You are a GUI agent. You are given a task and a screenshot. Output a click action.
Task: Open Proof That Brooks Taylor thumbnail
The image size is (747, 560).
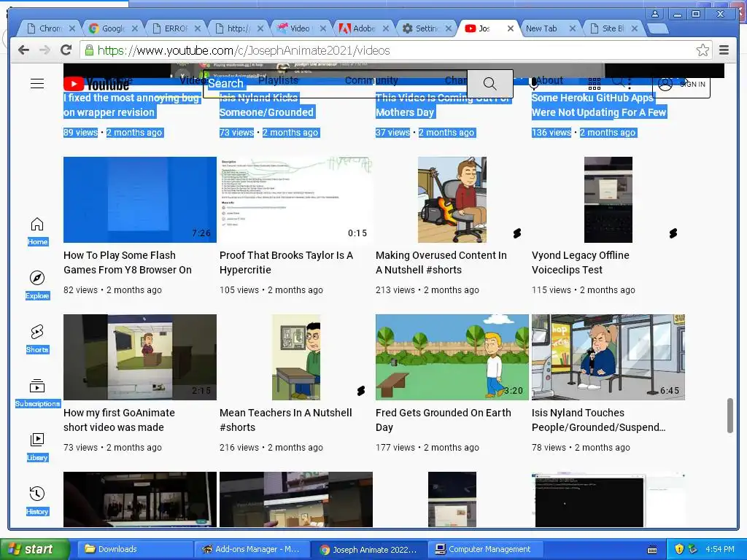pos(296,200)
